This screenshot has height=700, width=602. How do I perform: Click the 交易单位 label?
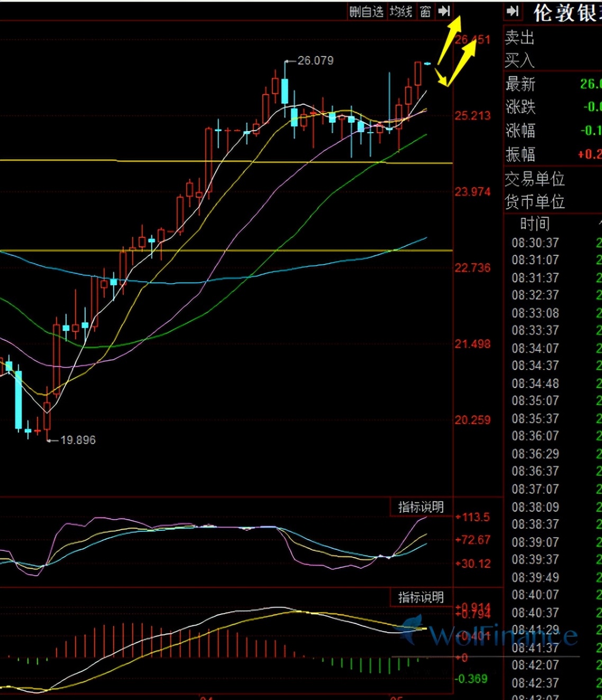pyautogui.click(x=534, y=179)
